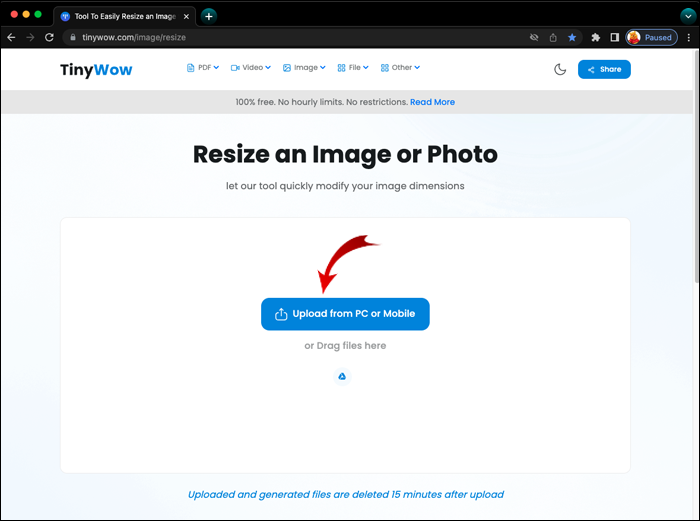The height and width of the screenshot is (521, 700).
Task: Open the Image tools dropdown
Action: (x=304, y=67)
